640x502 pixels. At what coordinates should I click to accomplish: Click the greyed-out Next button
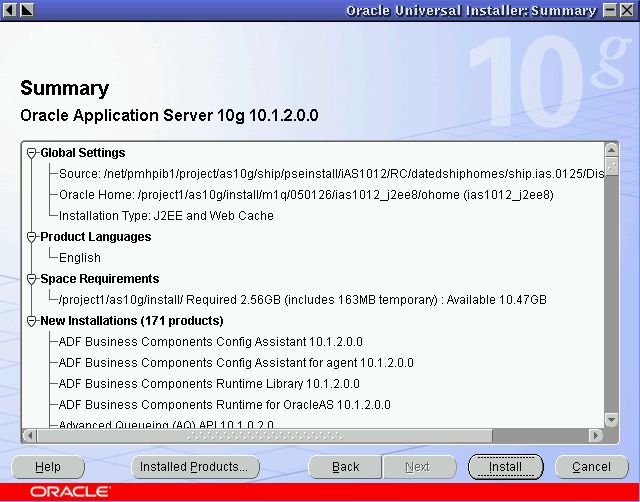(x=419, y=467)
